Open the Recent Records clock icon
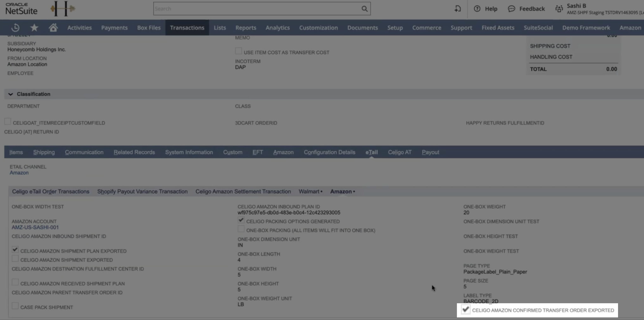644x320 pixels. pos(15,28)
